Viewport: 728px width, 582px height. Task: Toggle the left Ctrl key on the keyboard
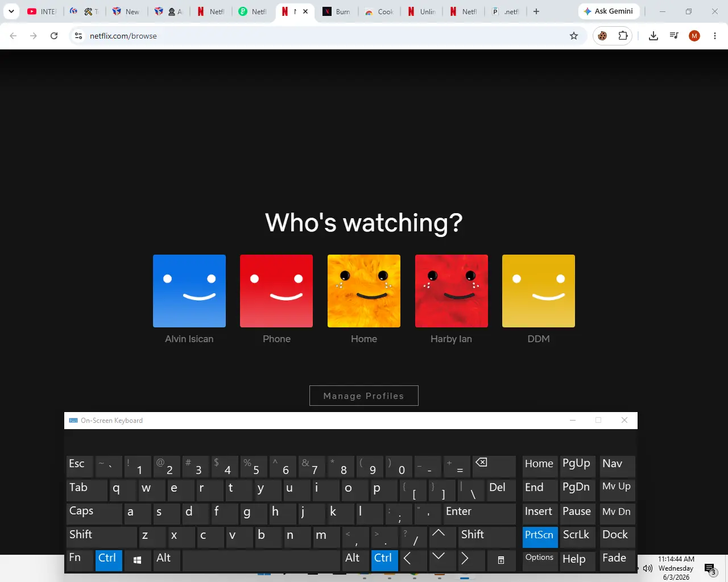pos(109,559)
